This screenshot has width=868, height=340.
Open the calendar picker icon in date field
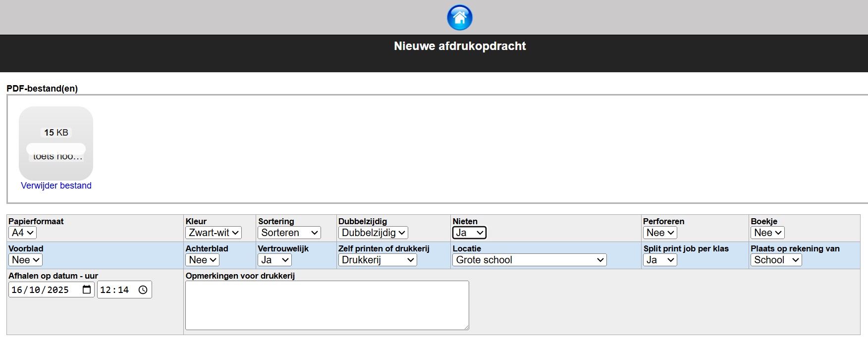pyautogui.click(x=87, y=290)
